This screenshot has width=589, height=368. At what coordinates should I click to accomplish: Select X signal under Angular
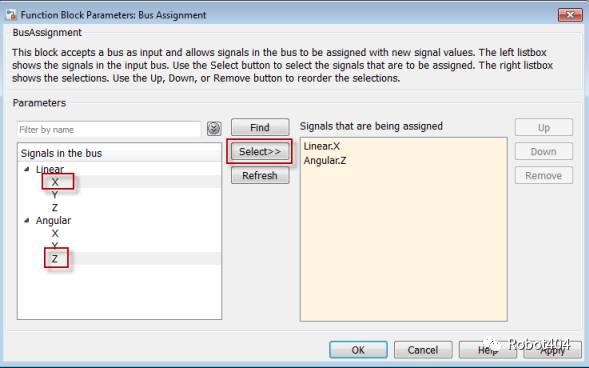[x=55, y=233]
